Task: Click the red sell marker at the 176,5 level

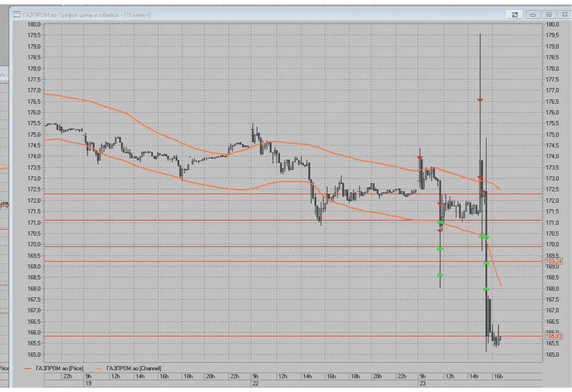Action: point(480,100)
